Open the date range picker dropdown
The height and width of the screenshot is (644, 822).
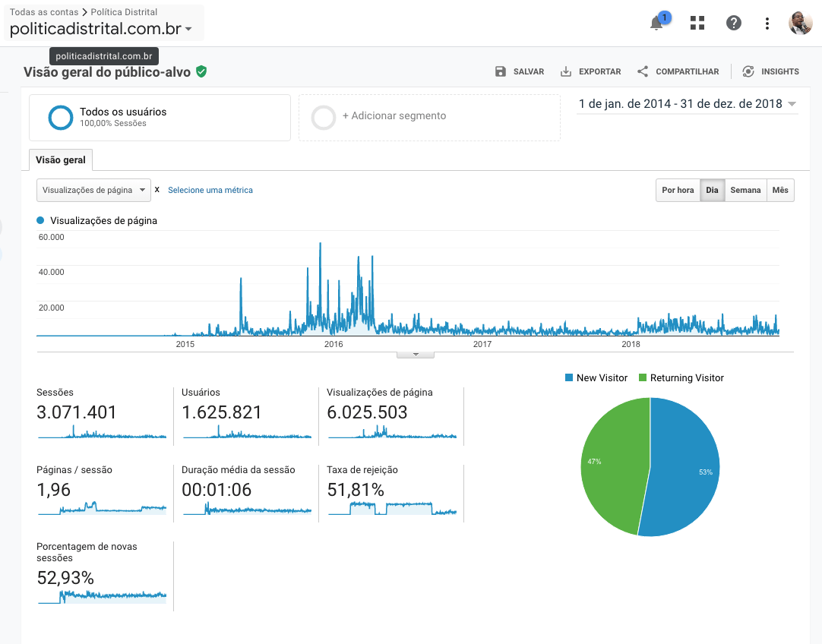688,104
